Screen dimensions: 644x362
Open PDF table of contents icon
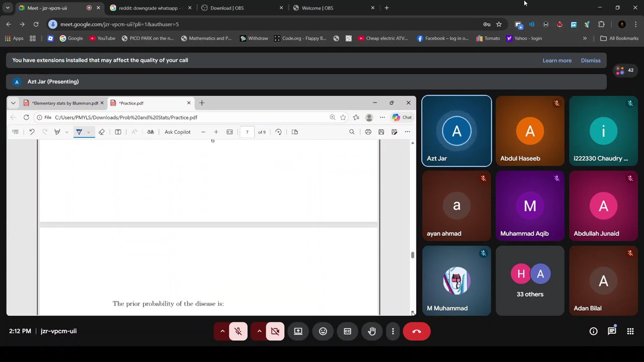(16, 132)
